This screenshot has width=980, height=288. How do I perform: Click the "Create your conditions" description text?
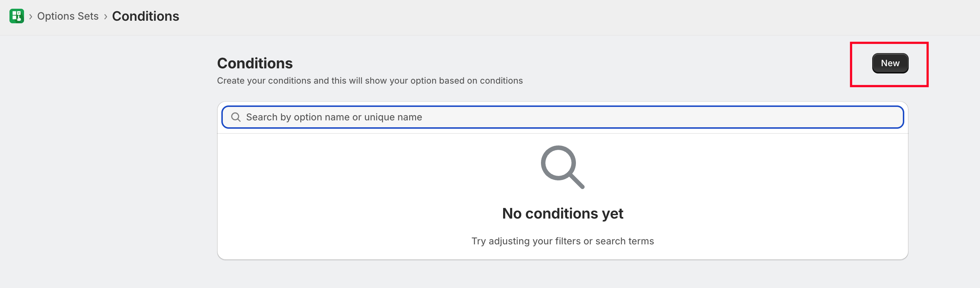pos(370,81)
